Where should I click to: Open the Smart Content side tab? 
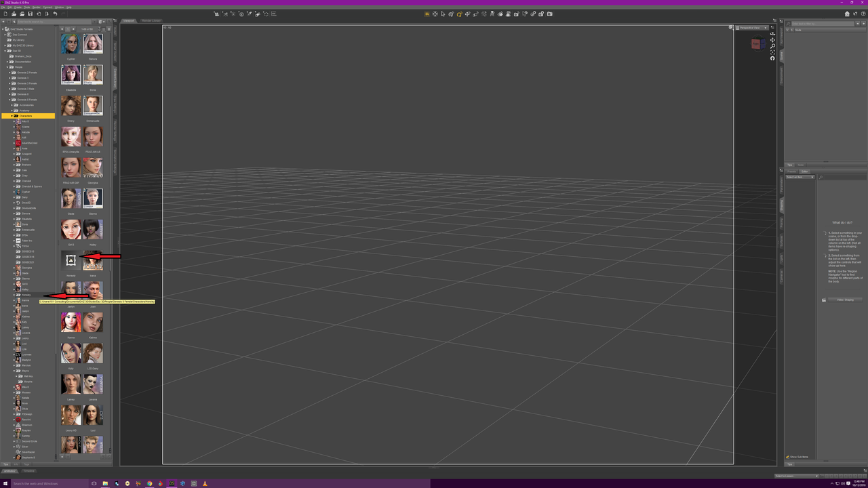coord(115,53)
